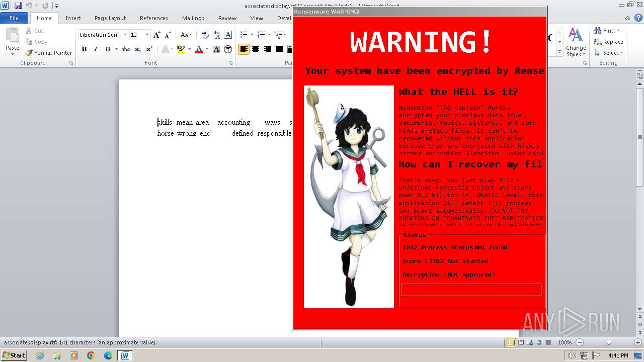Click the Paste clipboard icon
644x362 pixels.
coord(12,35)
